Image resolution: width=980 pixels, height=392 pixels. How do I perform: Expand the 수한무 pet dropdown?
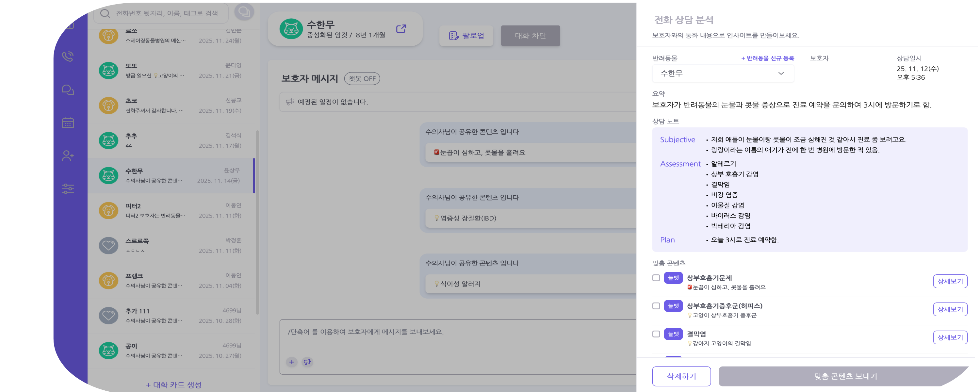(x=723, y=73)
